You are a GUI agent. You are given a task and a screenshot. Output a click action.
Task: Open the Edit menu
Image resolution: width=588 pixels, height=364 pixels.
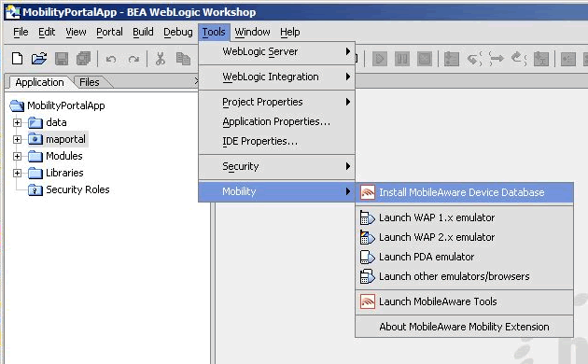[x=47, y=33]
